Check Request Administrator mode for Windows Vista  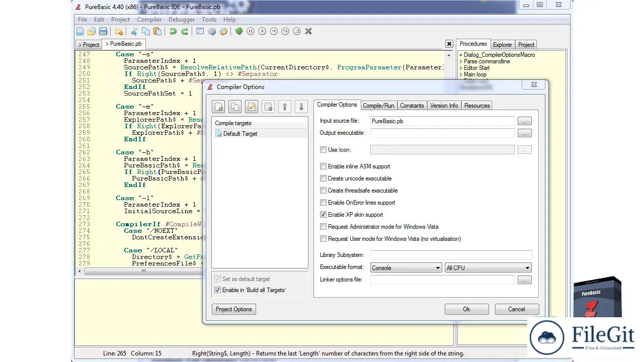324,227
